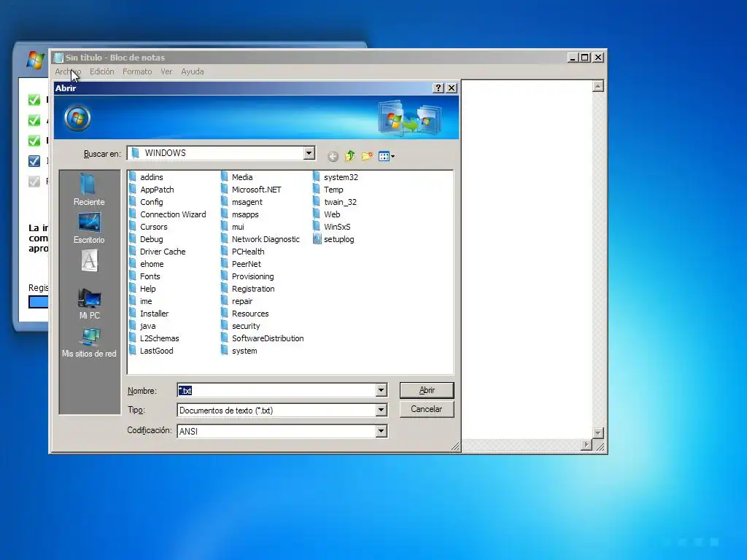
Task: Close the Abrir dialog
Action: 452,88
